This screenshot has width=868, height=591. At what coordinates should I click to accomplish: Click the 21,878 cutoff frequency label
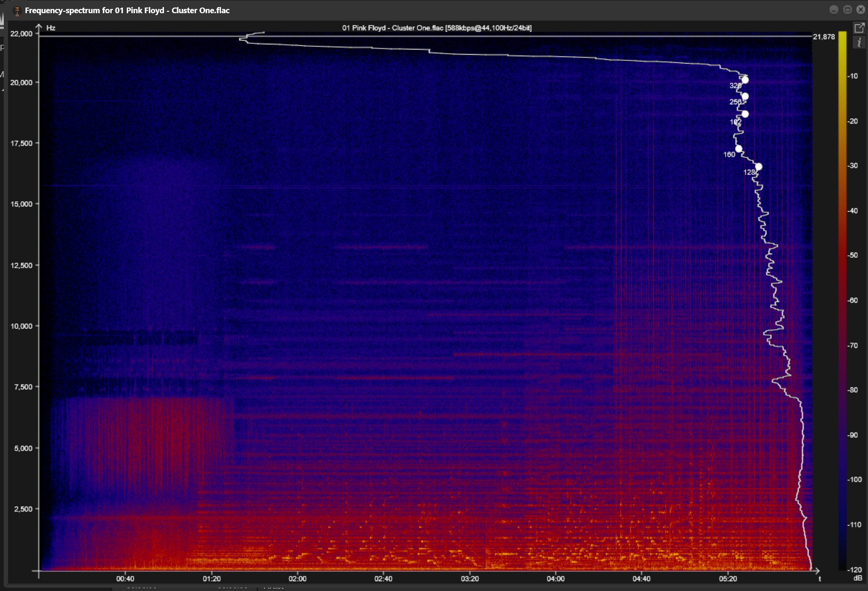click(824, 37)
